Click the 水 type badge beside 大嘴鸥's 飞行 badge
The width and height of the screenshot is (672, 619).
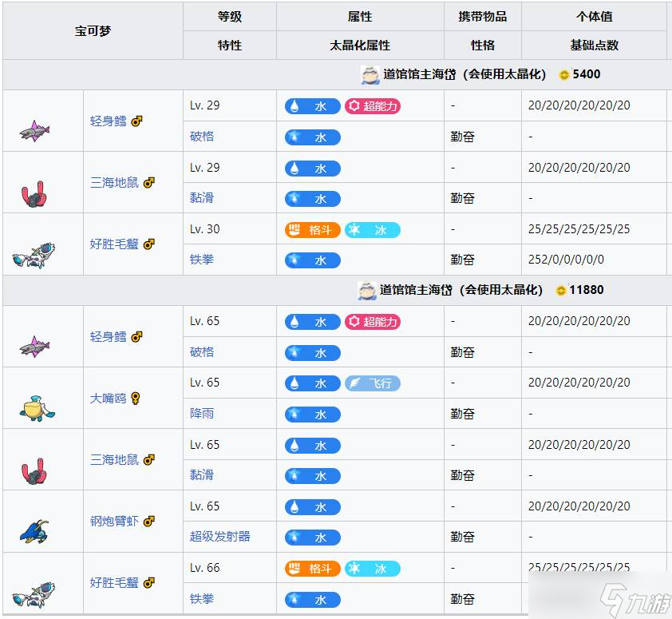[x=312, y=383]
